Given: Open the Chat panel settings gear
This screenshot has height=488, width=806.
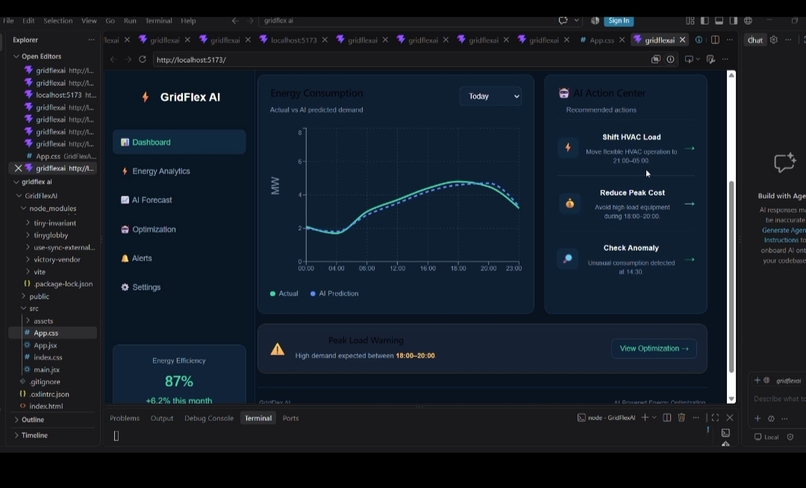Looking at the screenshot, I should [774, 40].
